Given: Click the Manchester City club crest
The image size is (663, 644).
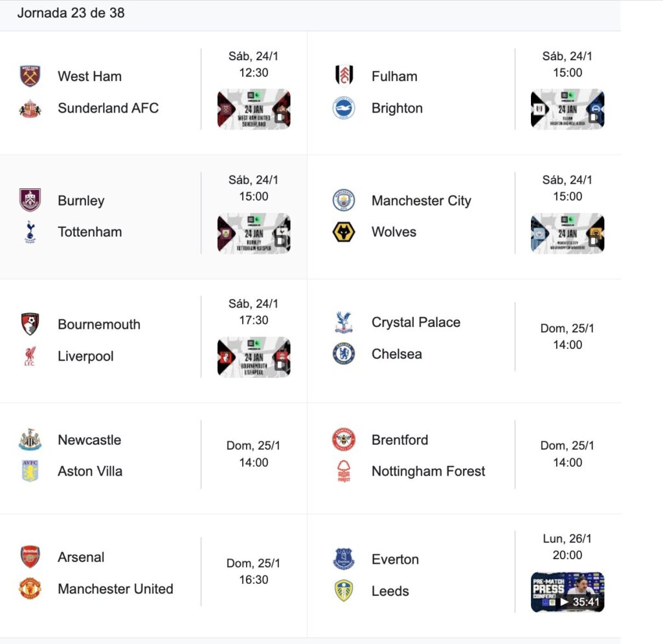Looking at the screenshot, I should point(344,201).
